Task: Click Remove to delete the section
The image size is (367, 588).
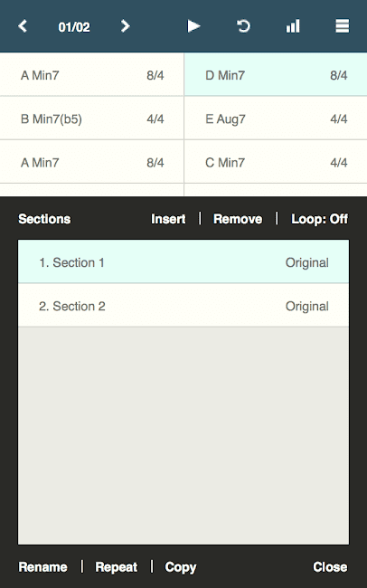Action: coord(238,219)
